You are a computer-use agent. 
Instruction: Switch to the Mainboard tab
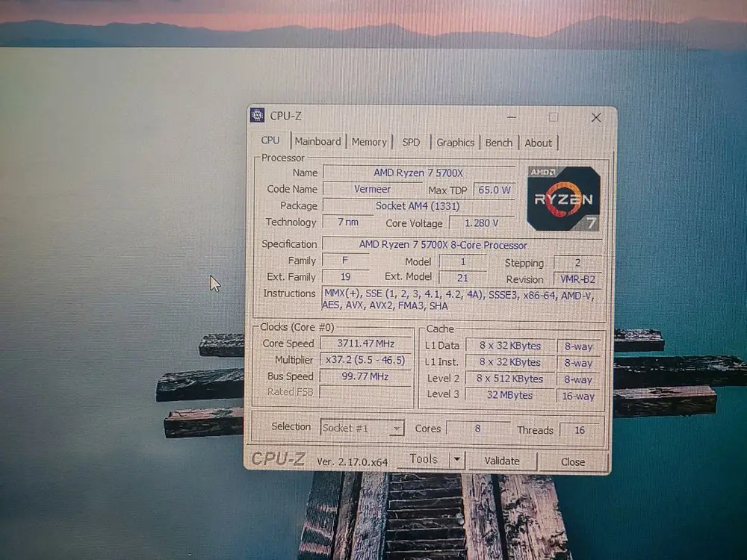coord(317,142)
